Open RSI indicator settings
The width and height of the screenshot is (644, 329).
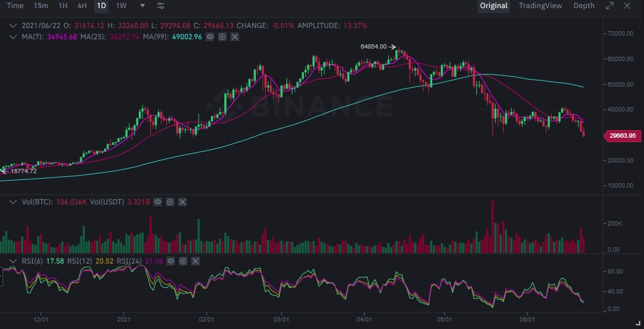coord(183,260)
